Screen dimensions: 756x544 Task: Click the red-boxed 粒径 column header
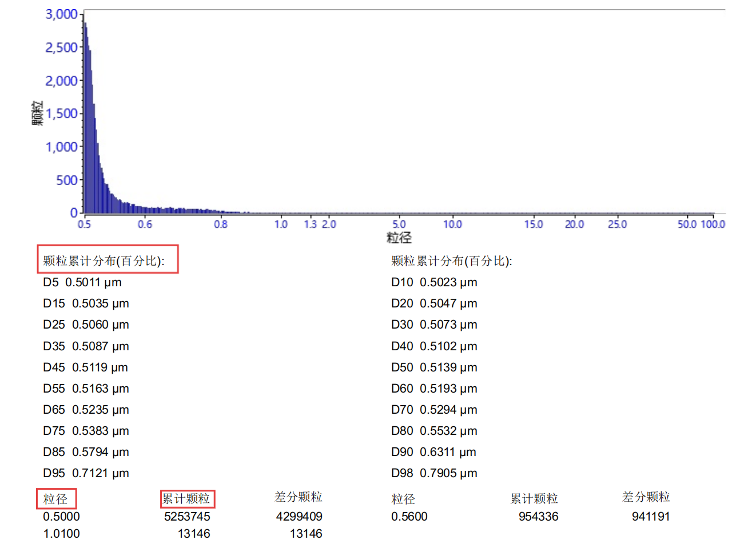click(x=55, y=499)
